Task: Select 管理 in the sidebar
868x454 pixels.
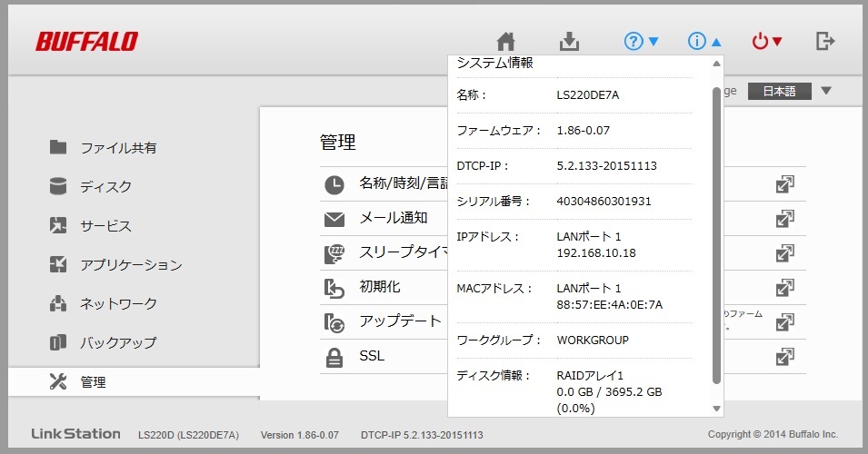Action: 93,382
